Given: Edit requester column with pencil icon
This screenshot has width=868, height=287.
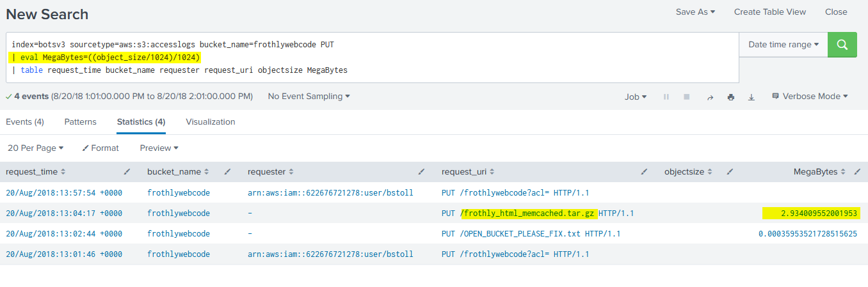Looking at the screenshot, I should [421, 172].
